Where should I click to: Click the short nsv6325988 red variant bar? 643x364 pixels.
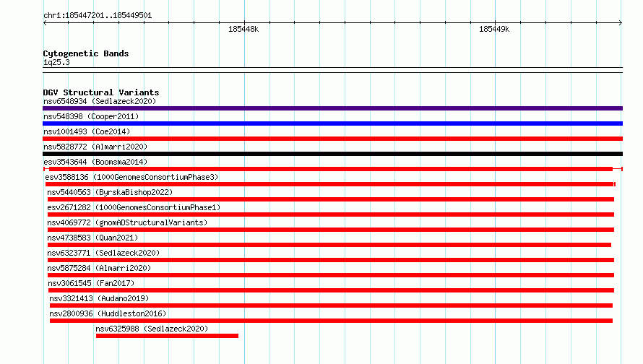click(x=167, y=336)
